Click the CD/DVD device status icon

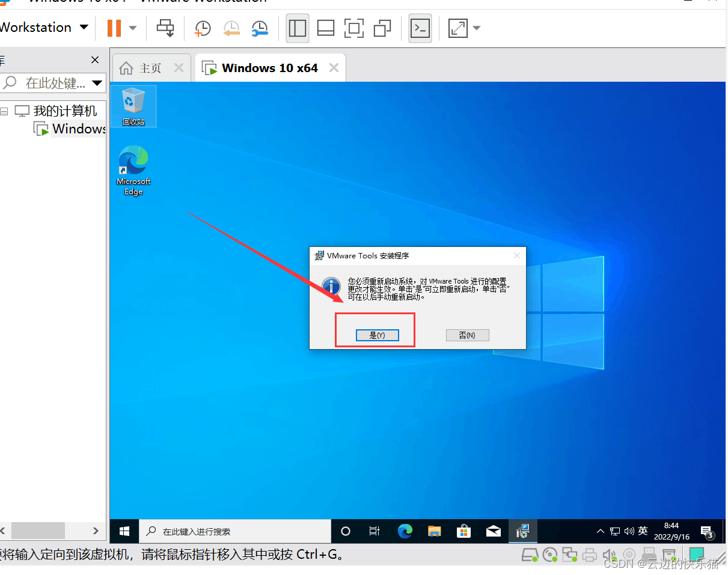(x=549, y=555)
